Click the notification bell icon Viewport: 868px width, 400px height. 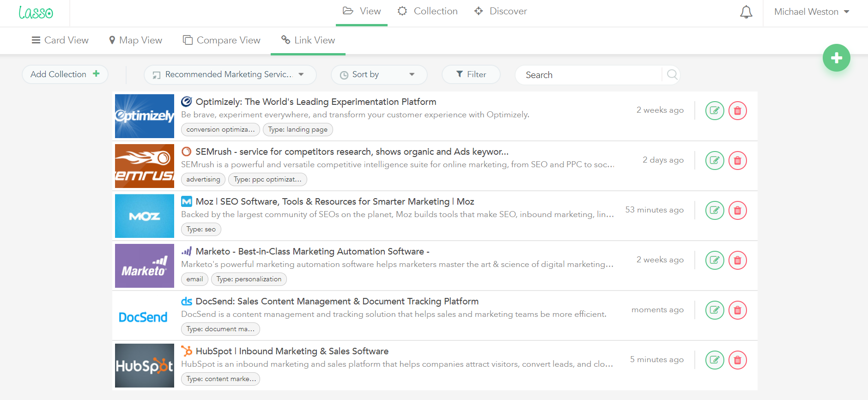(x=746, y=12)
